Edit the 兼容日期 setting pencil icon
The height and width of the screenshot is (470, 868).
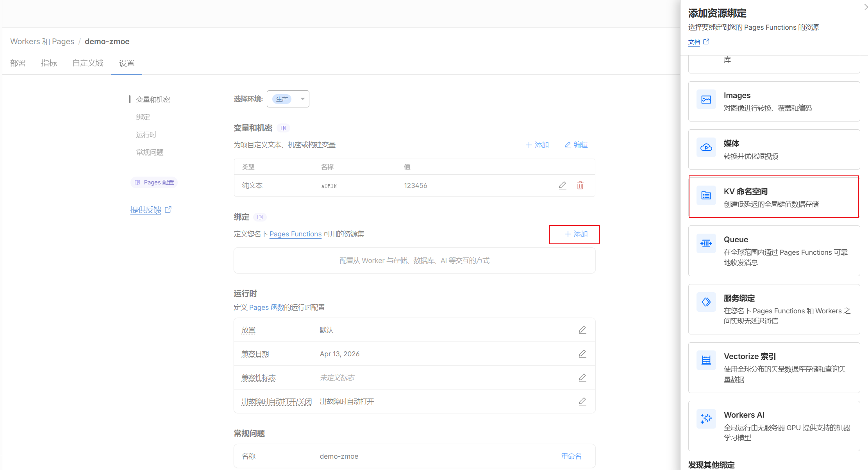[x=582, y=354]
